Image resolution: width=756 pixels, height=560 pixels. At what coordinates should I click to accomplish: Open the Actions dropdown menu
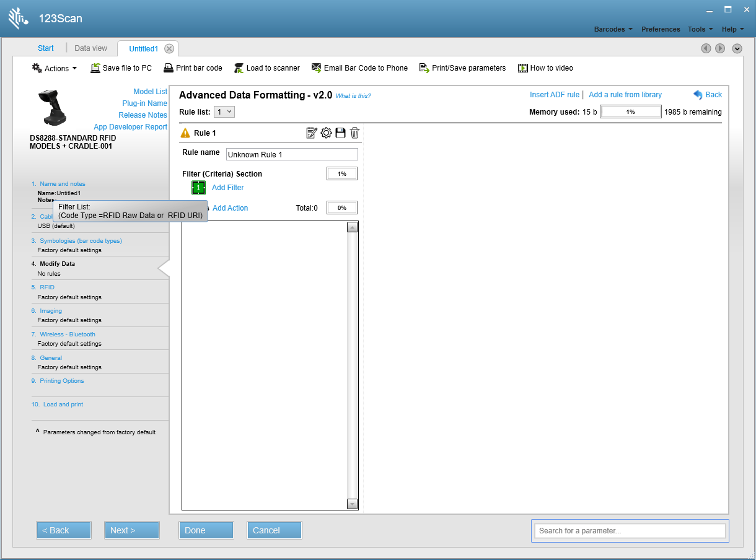click(55, 68)
